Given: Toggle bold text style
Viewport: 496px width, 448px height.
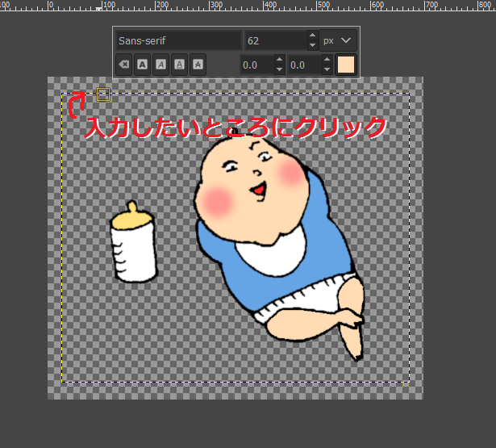Looking at the screenshot, I should (x=142, y=65).
